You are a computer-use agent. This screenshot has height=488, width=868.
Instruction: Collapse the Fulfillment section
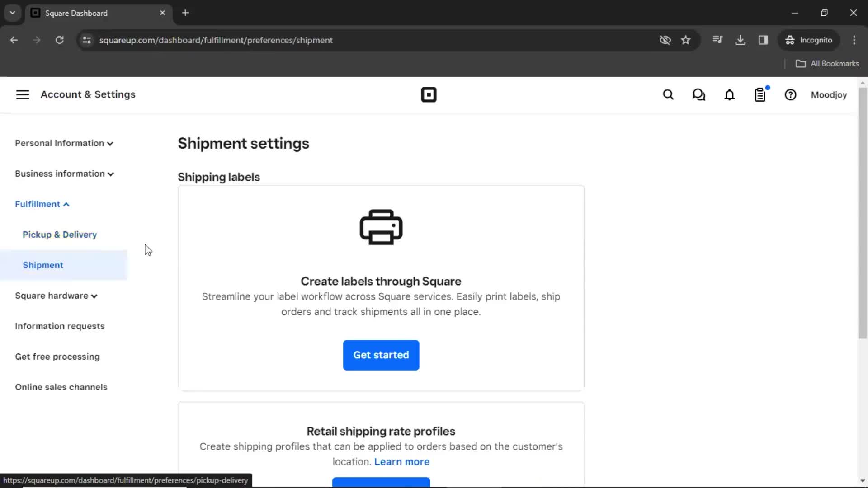(42, 204)
